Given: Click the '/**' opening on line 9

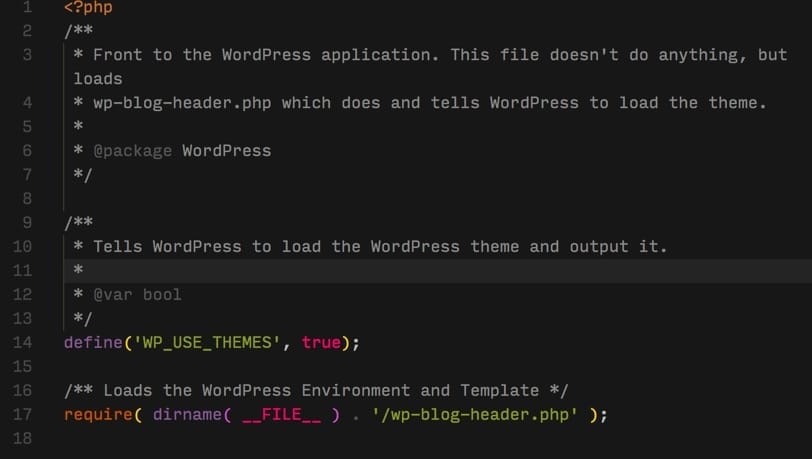Looking at the screenshot, I should tap(78, 222).
